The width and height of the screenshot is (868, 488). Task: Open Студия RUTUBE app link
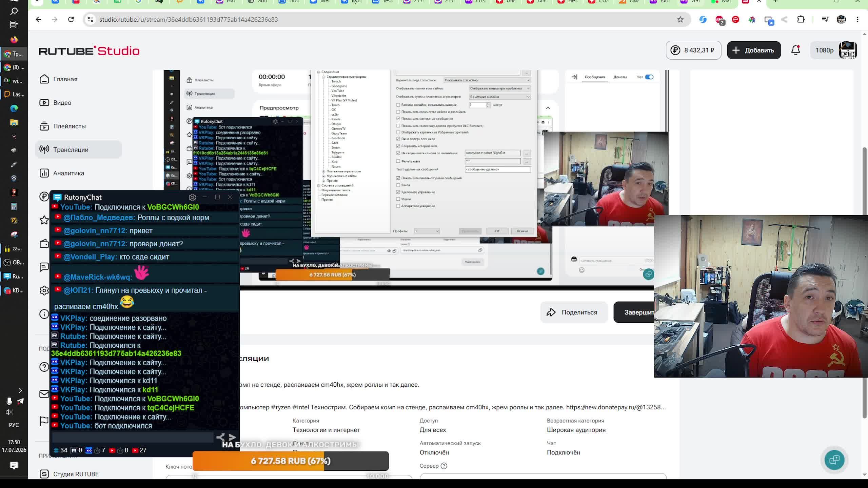(69, 474)
